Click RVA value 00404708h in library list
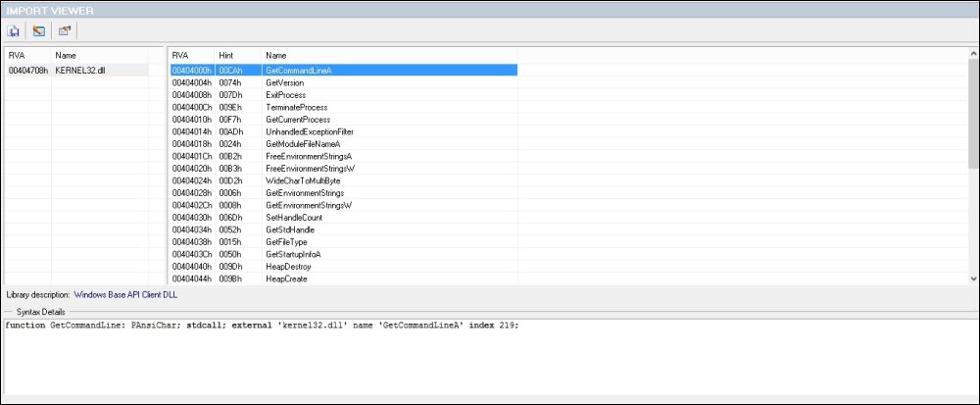 pos(28,71)
